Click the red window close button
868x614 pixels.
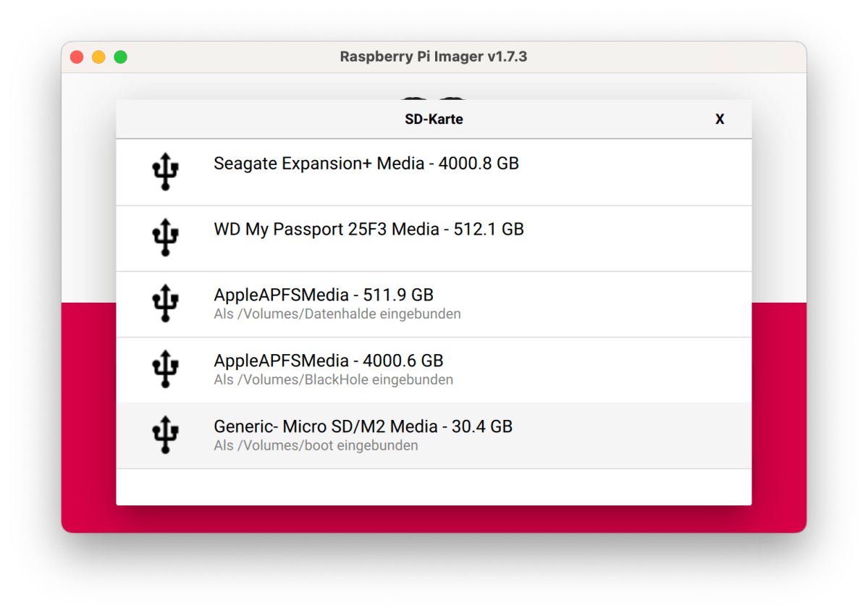point(77,57)
